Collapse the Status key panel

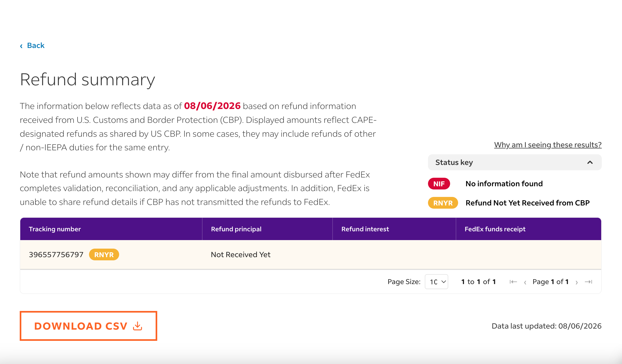[x=515, y=162]
